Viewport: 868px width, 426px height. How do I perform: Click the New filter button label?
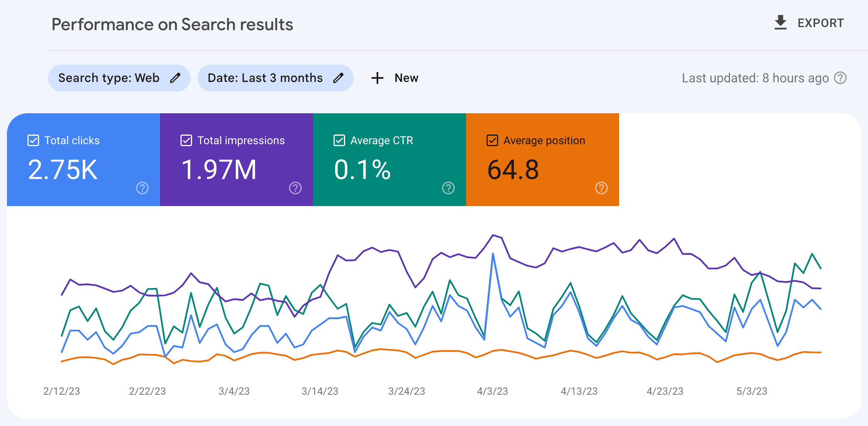406,78
